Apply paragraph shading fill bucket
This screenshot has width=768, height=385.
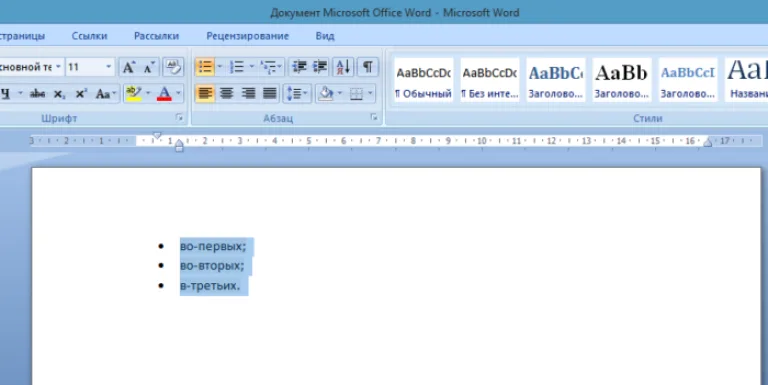pos(326,93)
